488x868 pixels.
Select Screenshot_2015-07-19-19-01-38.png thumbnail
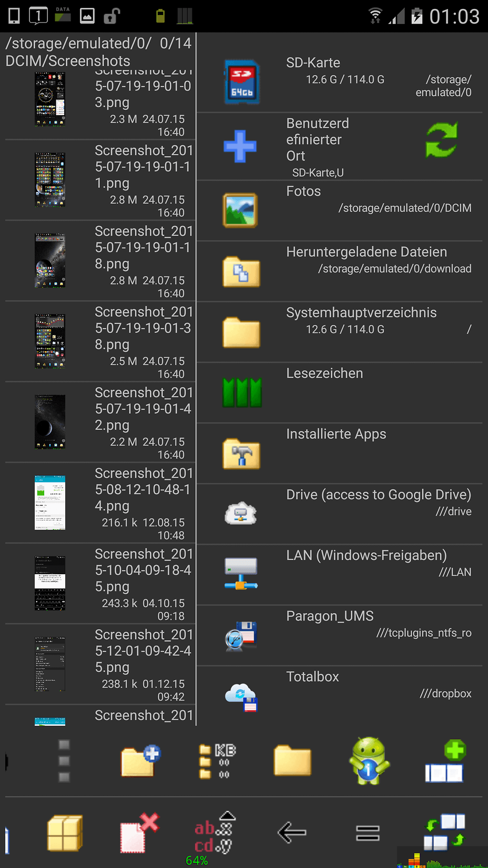coord(50,341)
